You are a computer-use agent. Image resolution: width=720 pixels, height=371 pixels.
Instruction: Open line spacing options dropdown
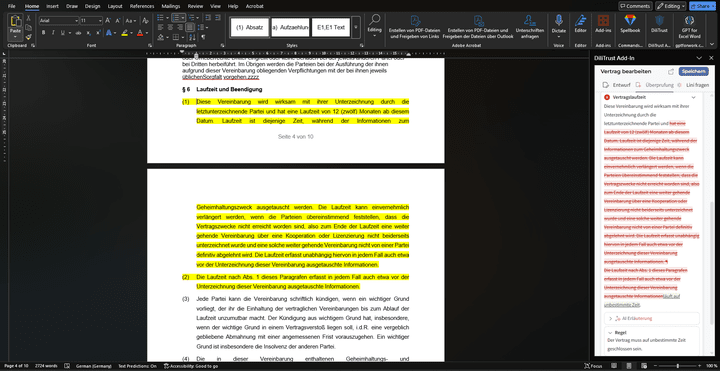tap(206, 28)
